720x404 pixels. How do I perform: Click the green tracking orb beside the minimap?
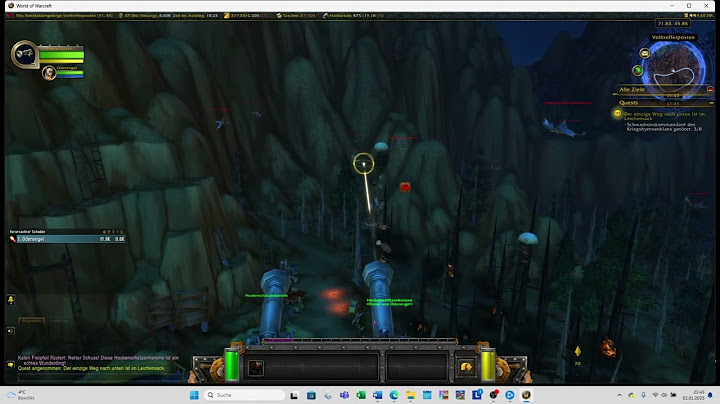(x=638, y=70)
